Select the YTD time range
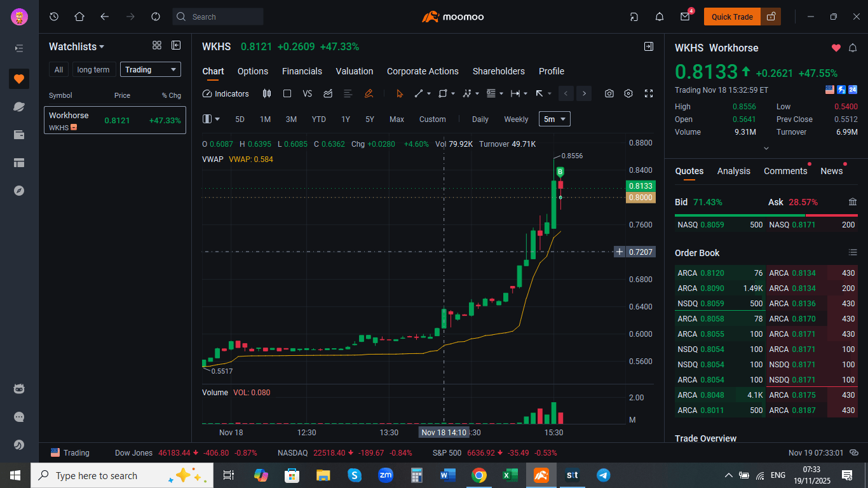 pyautogui.click(x=318, y=119)
